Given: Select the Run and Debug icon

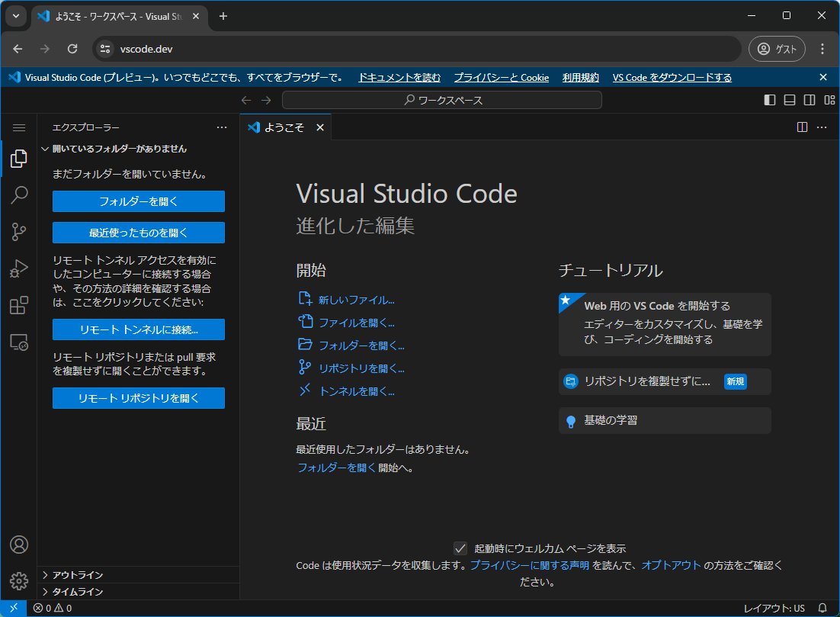Looking at the screenshot, I should [19, 268].
